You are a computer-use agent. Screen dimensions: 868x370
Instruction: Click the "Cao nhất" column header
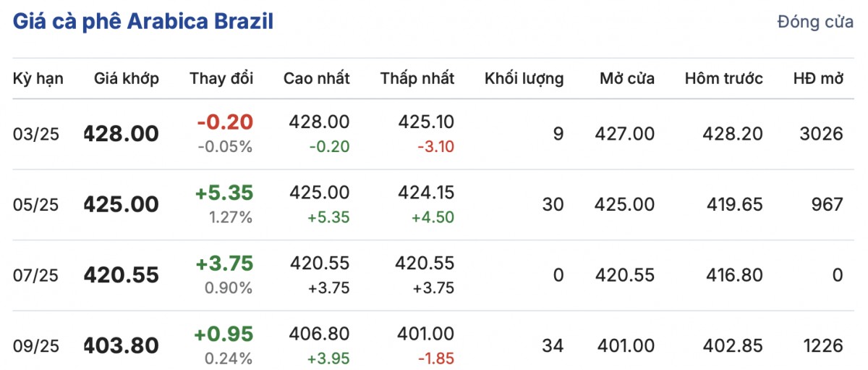click(x=316, y=78)
